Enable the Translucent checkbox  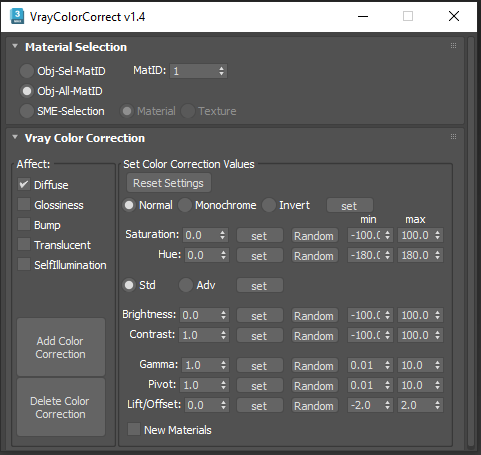click(x=24, y=244)
